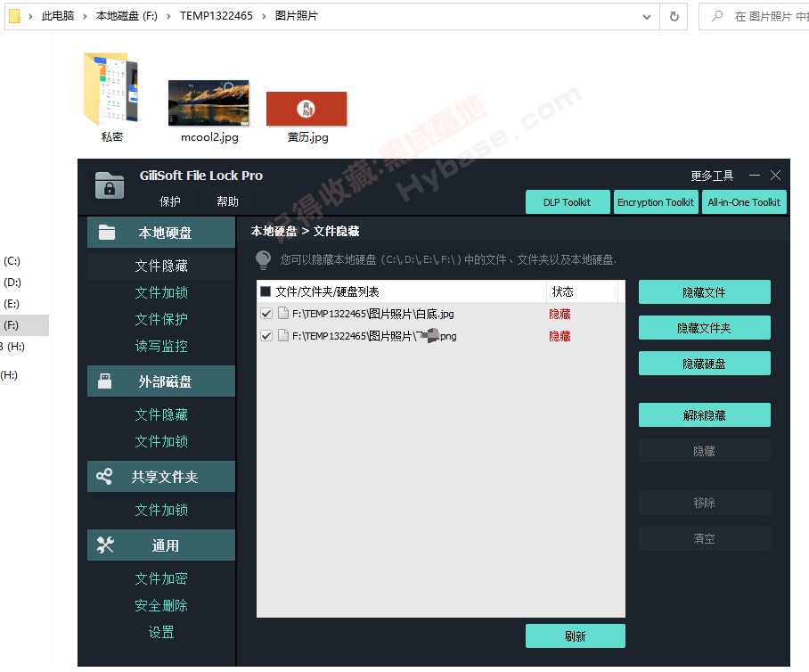
Task: Open the address bar history dropdown
Action: point(647,17)
